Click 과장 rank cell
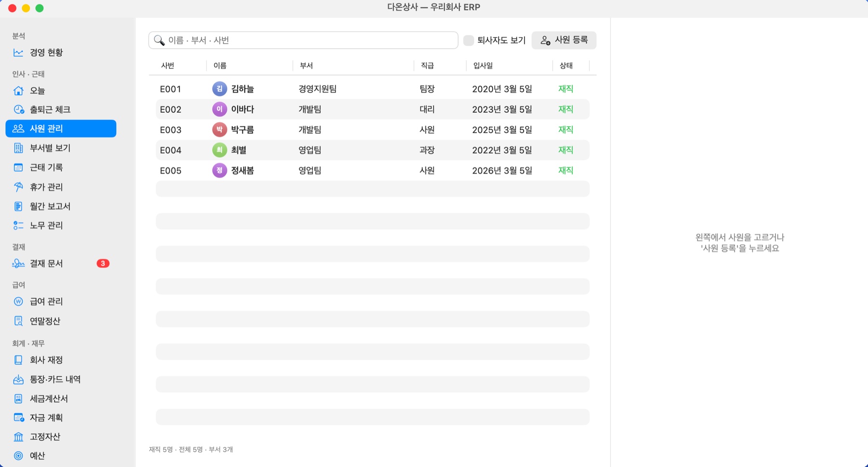The width and height of the screenshot is (868, 467). [x=427, y=150]
